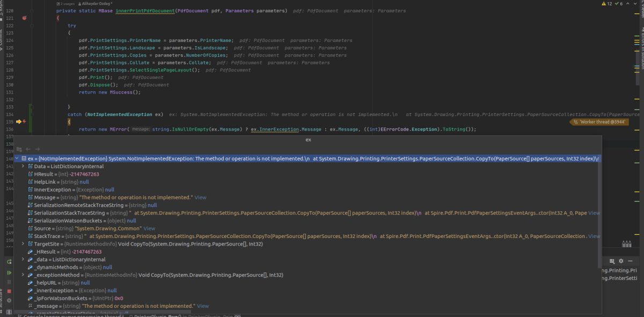Click the back arrow in ex popup toolbar
The width and height of the screenshot is (644, 317).
28,149
